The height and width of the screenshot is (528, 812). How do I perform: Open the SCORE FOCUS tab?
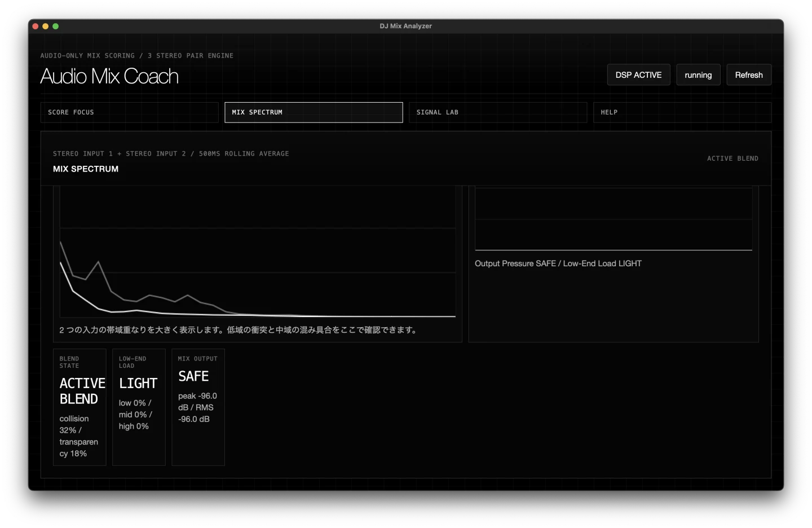(x=129, y=112)
